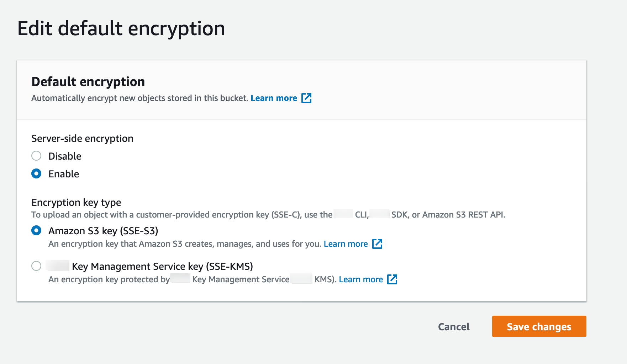Click the external-link icon beside the bucket encryption Learn more
This screenshot has width=627, height=364.
306,98
